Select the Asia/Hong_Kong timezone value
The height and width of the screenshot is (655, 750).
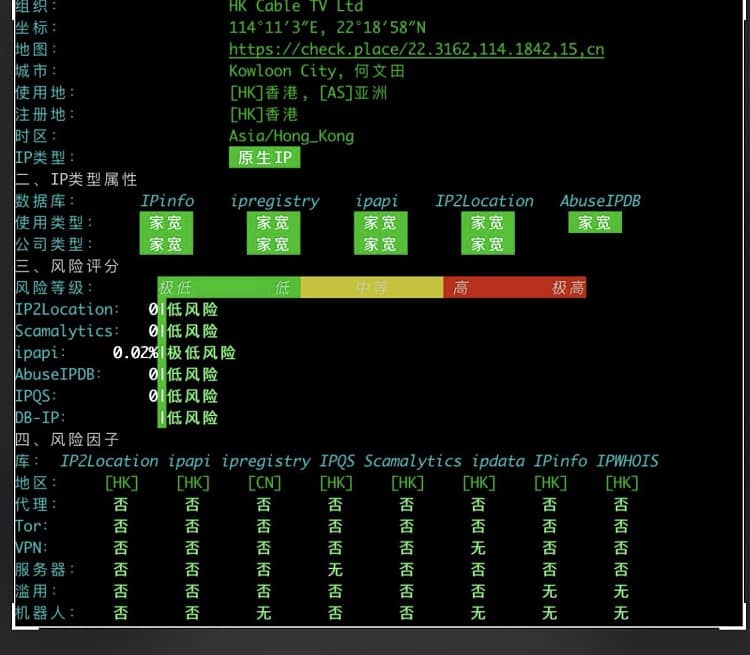pos(291,136)
